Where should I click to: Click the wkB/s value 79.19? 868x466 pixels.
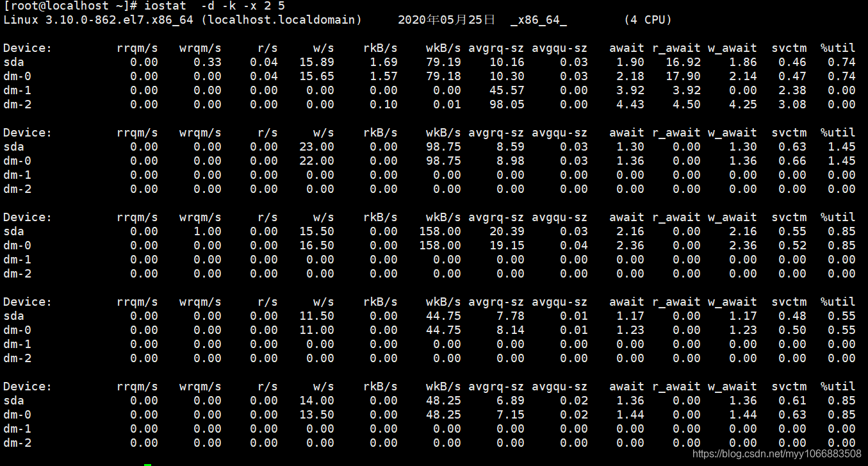pyautogui.click(x=443, y=62)
